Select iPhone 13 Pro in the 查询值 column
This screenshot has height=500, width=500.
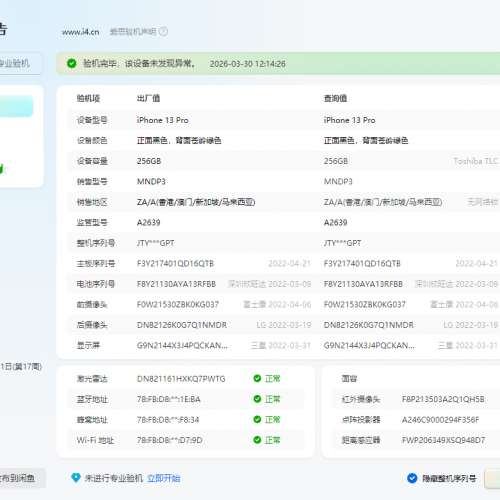coord(350,120)
